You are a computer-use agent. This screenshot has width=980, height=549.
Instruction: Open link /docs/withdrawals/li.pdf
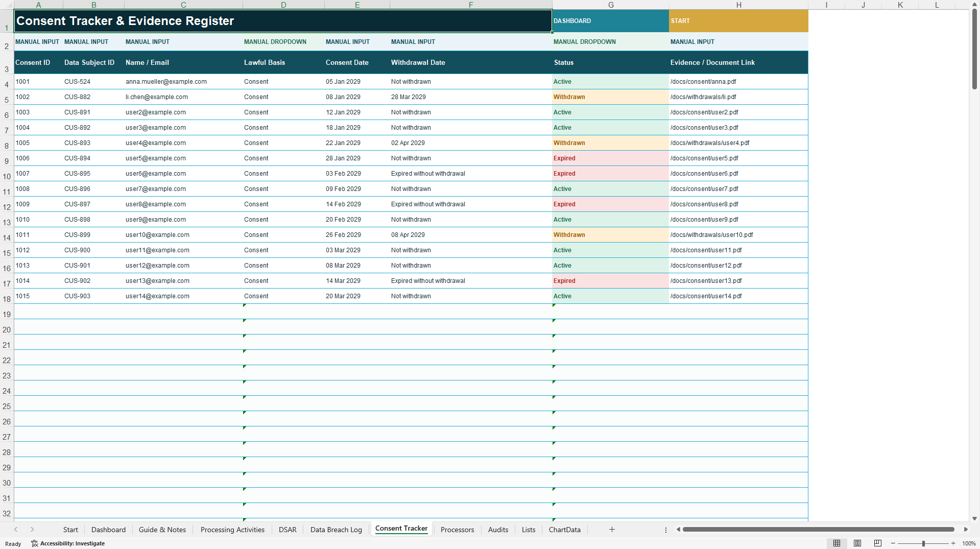(x=703, y=97)
